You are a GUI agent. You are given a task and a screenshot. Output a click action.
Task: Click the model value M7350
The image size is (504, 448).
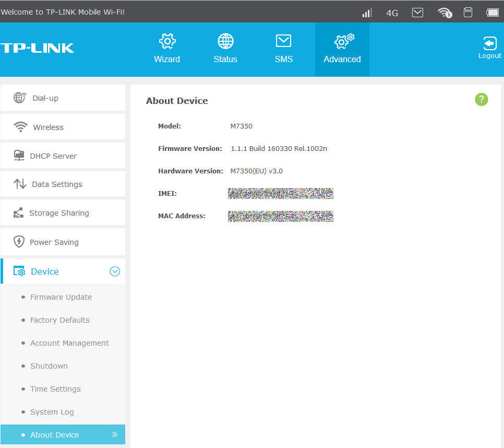pyautogui.click(x=241, y=126)
